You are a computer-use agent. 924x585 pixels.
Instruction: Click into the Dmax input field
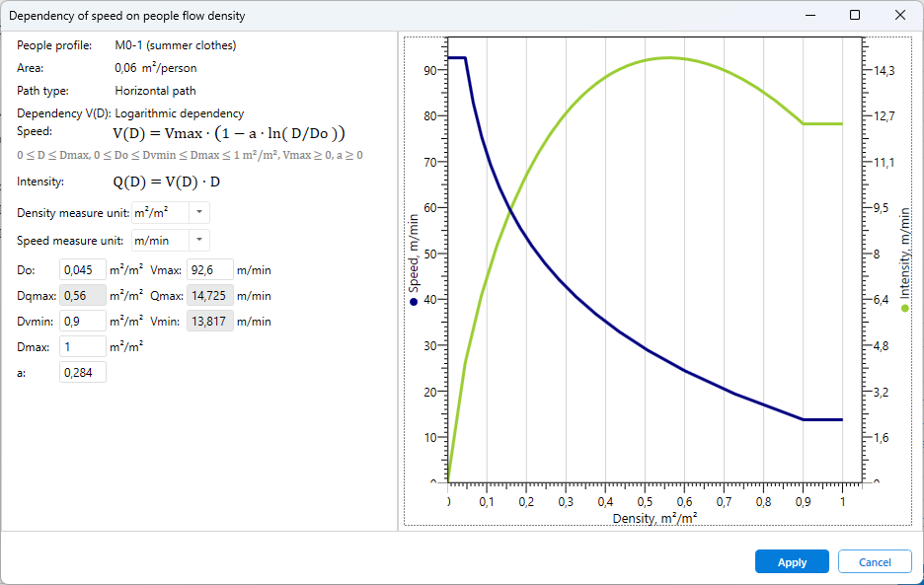[x=83, y=346]
